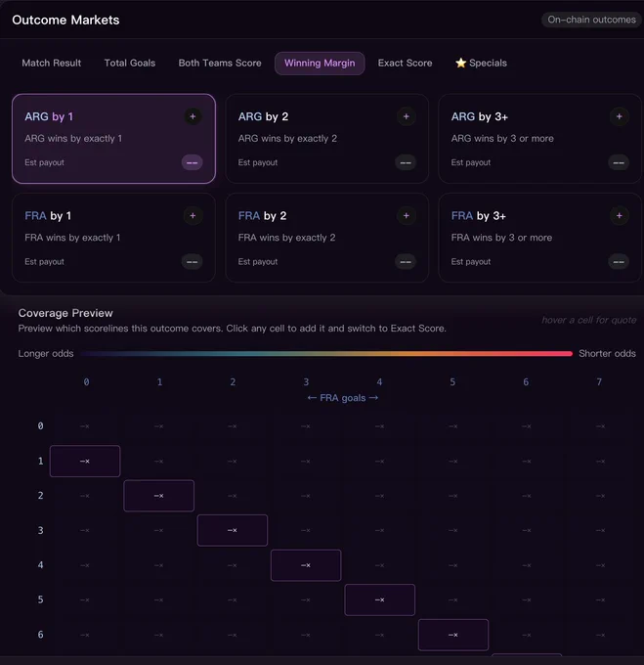Click highlighted cell ARG 1, FRA 0
The image size is (644, 665).
(x=85, y=461)
